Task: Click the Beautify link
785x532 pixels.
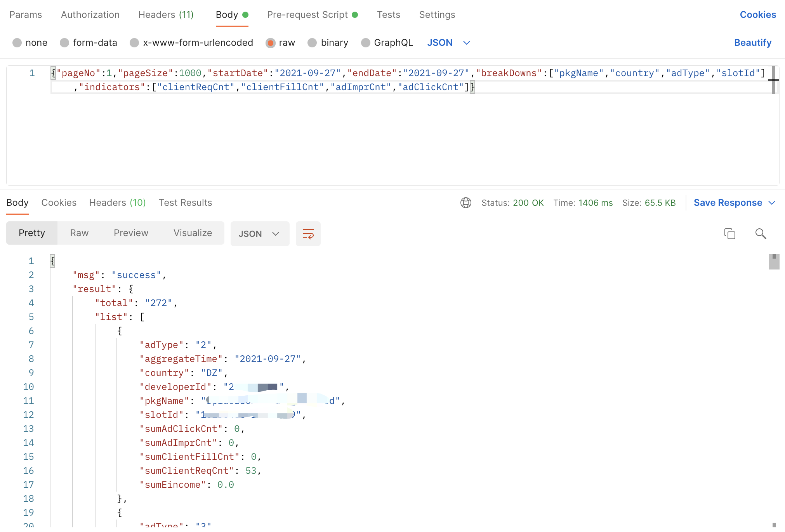Action: (x=752, y=43)
